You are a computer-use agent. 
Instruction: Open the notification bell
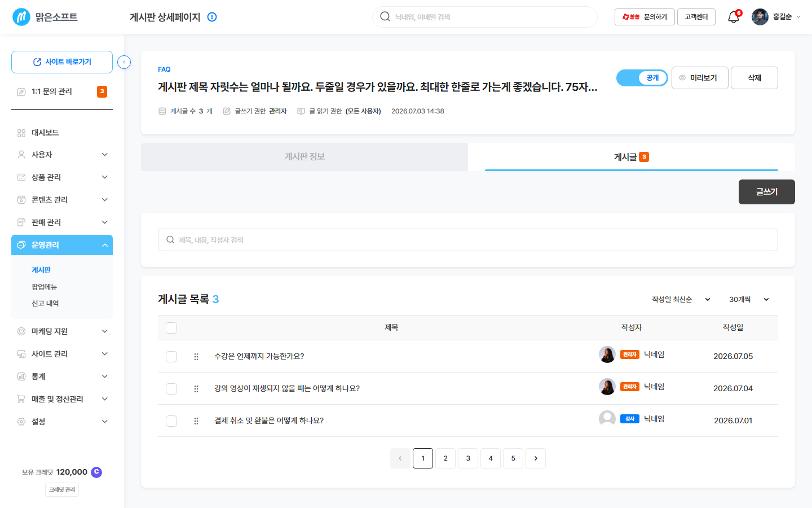[x=733, y=17]
